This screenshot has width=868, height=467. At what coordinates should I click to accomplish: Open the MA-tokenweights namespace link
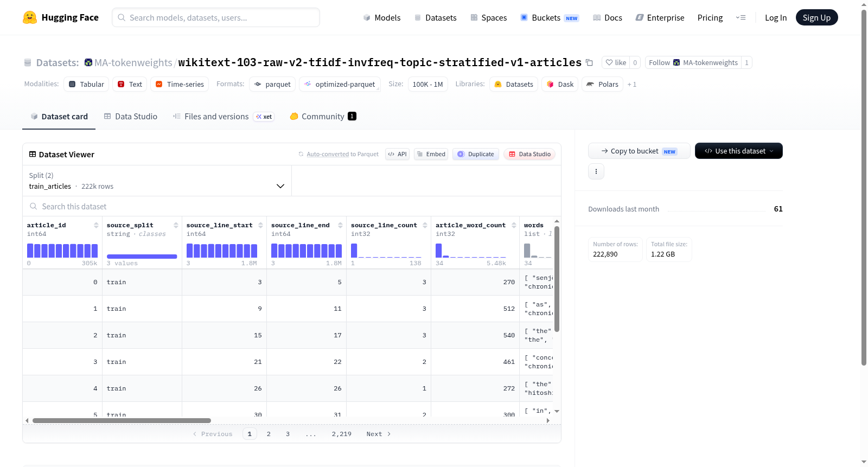pyautogui.click(x=133, y=62)
